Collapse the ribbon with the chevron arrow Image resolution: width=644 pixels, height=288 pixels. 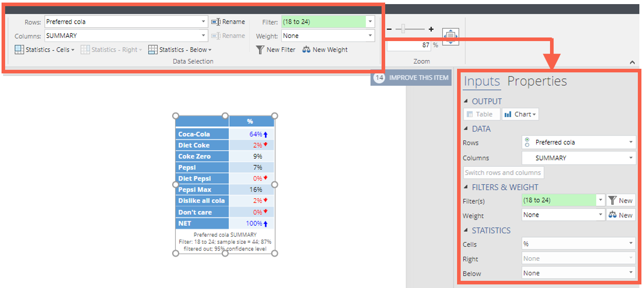coord(632,62)
